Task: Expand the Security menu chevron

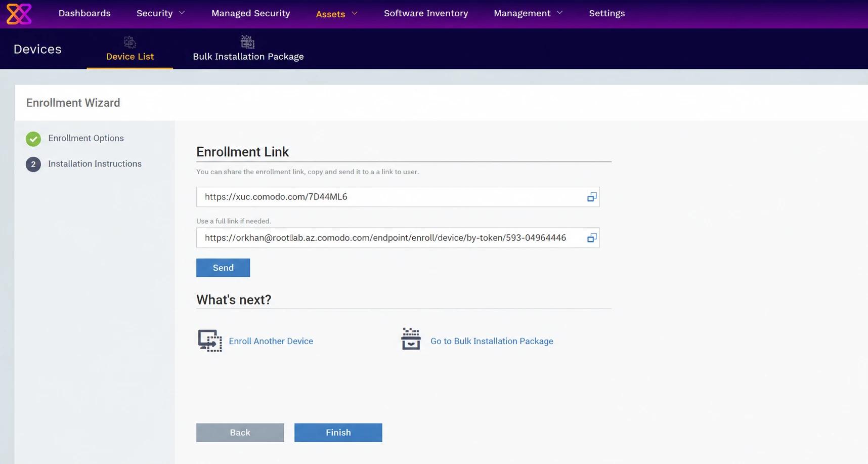Action: point(182,13)
